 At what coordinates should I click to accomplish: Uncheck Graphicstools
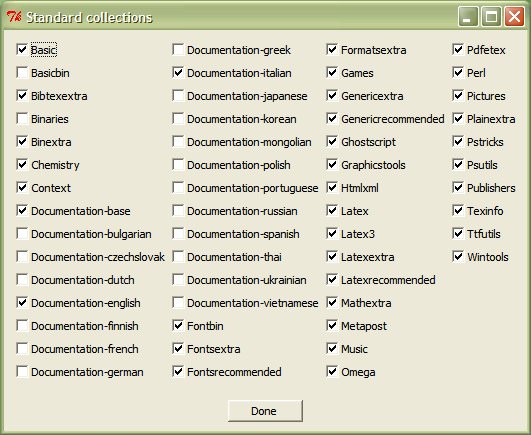(x=332, y=165)
